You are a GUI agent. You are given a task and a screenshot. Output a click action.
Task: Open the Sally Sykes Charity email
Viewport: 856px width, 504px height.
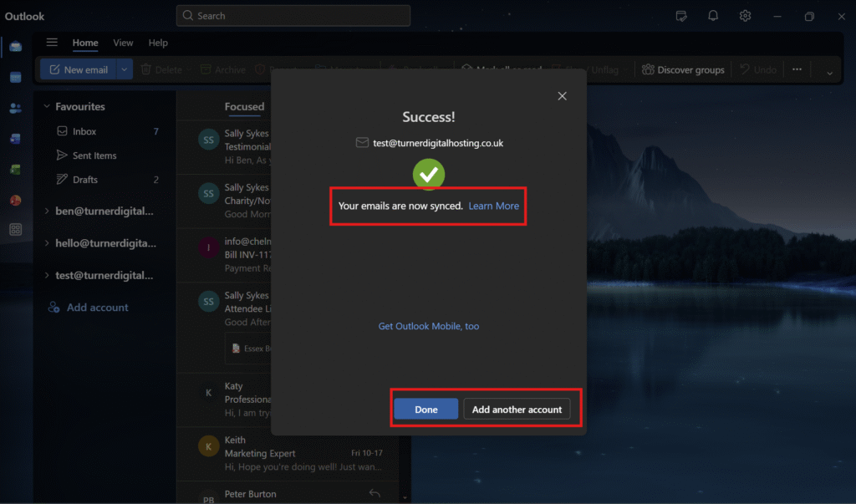coord(225,201)
